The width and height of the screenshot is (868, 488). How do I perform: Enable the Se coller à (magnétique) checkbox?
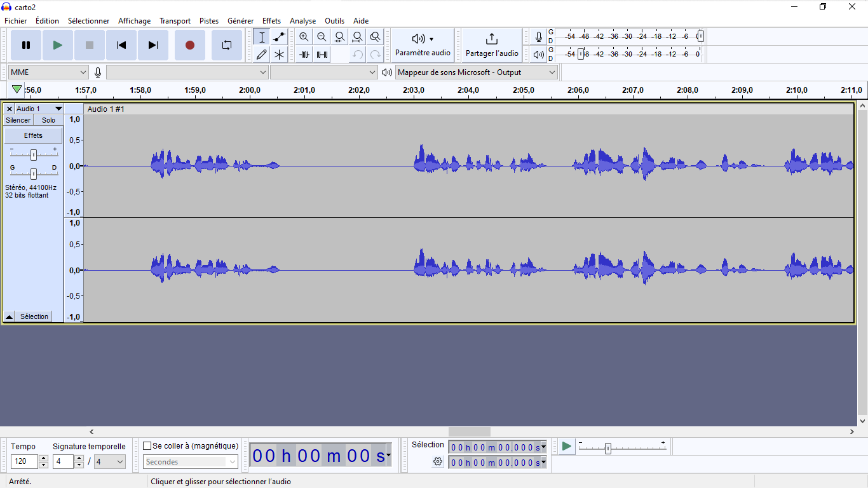point(147,446)
